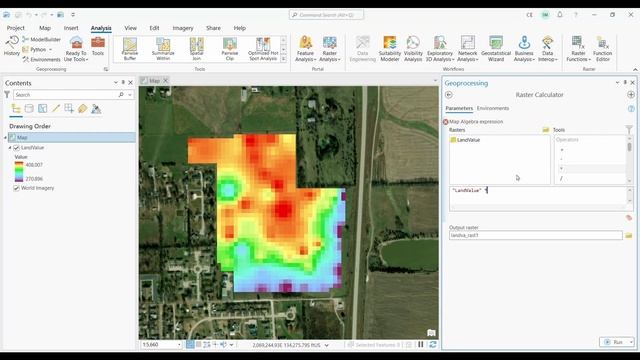640x360 pixels.
Task: Close the Map view tab
Action: tap(165, 81)
